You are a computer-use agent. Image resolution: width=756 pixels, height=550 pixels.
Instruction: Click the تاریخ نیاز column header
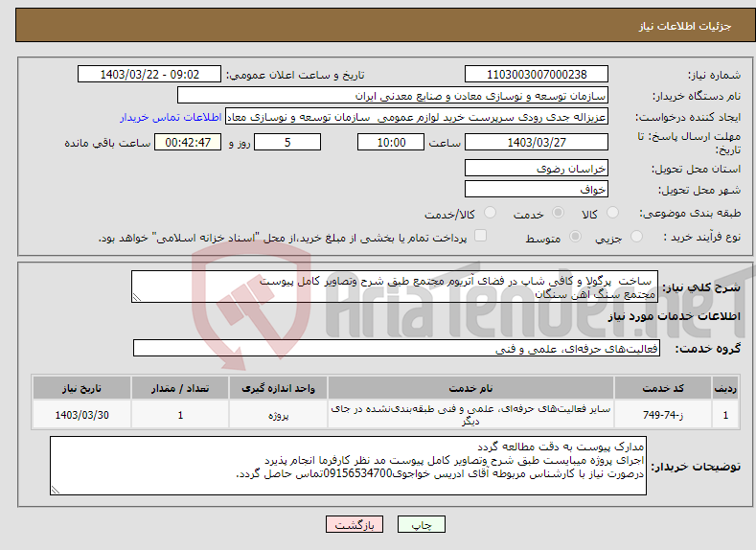click(82, 388)
